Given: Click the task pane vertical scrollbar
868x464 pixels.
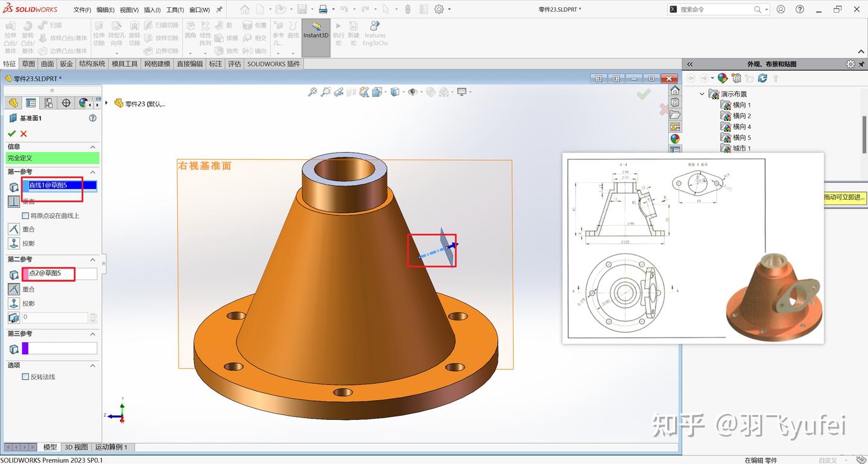Looking at the screenshot, I should 864,136.
